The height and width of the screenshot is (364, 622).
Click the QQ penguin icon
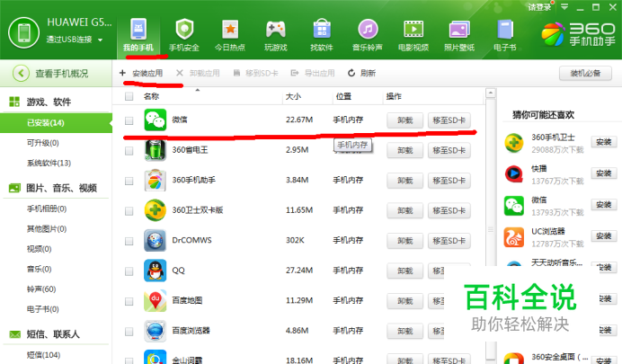tap(155, 271)
